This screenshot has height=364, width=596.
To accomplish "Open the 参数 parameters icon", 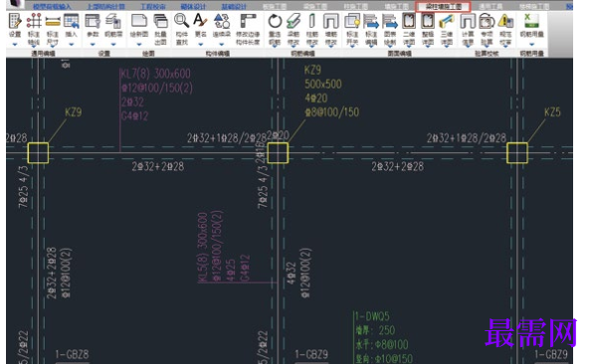I will [93, 21].
